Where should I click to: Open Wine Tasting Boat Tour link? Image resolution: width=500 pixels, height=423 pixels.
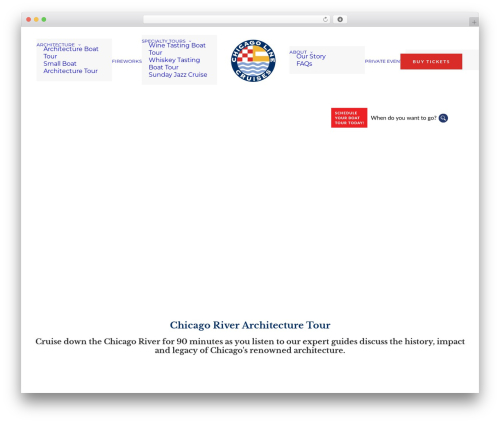(x=177, y=49)
